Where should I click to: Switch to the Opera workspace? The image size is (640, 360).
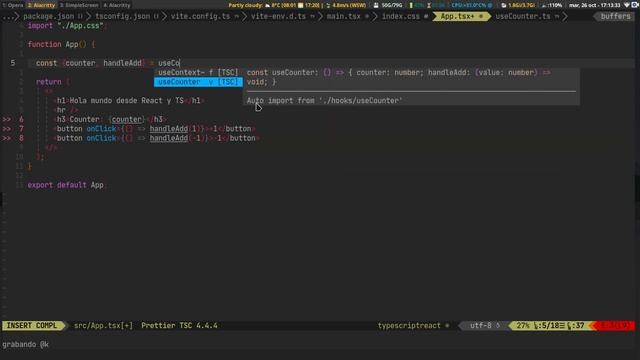pyautogui.click(x=13, y=5)
